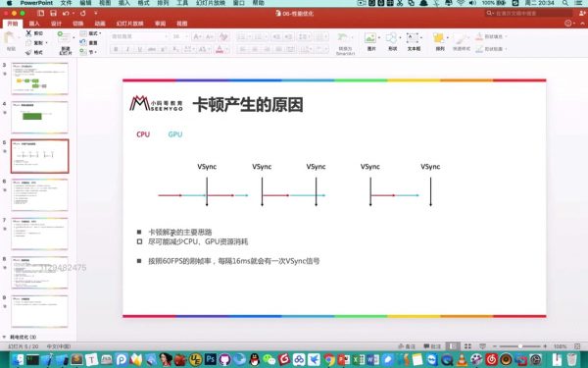Open the Arrange (排列) icon

439,38
